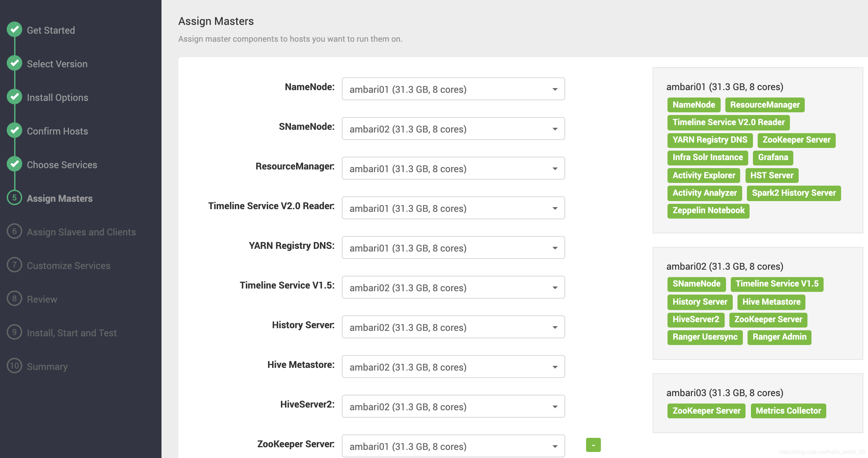
Task: Click ZooKeeper Server tag under ambari02
Action: coord(768,319)
